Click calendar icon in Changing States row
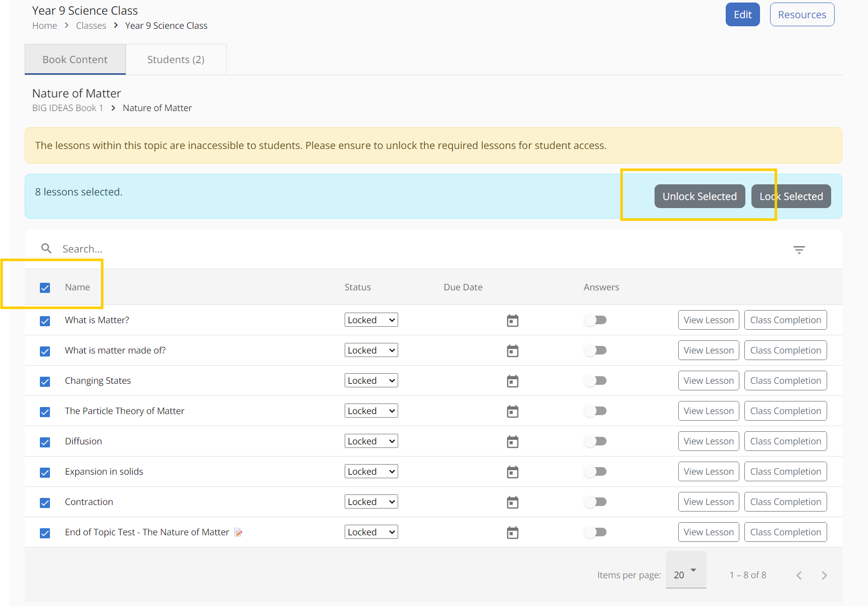Image resolution: width=868 pixels, height=606 pixels. coord(512,381)
